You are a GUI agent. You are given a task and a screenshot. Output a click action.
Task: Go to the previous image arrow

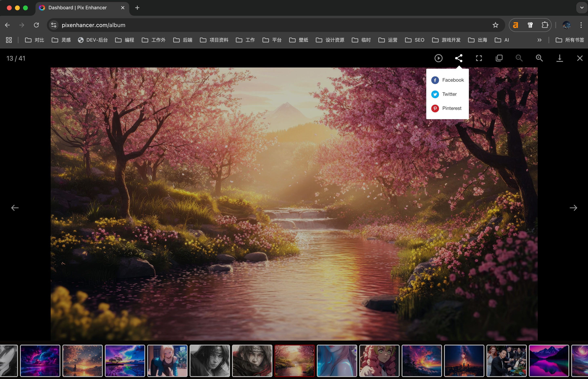[x=15, y=208]
